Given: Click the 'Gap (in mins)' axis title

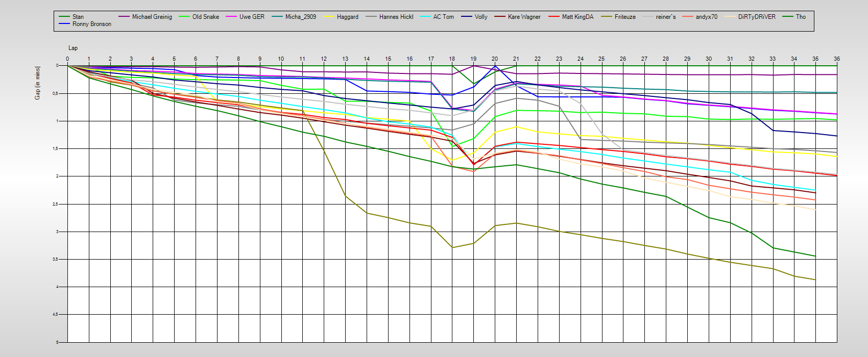Looking at the screenshot, I should (x=37, y=83).
